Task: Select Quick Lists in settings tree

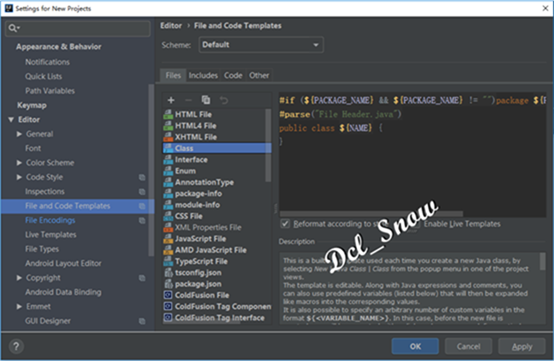Action: tap(43, 77)
